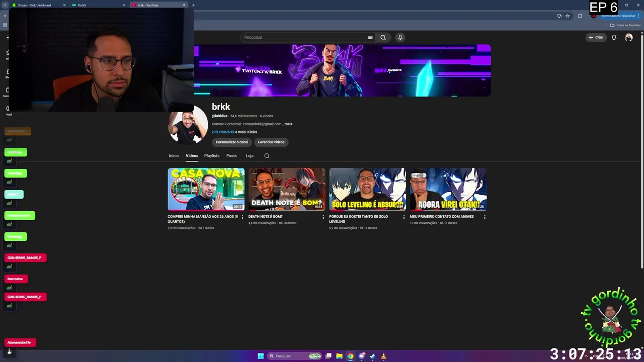Expand channel description with ...mais
Screen dimensions: 644x362
tap(287, 124)
